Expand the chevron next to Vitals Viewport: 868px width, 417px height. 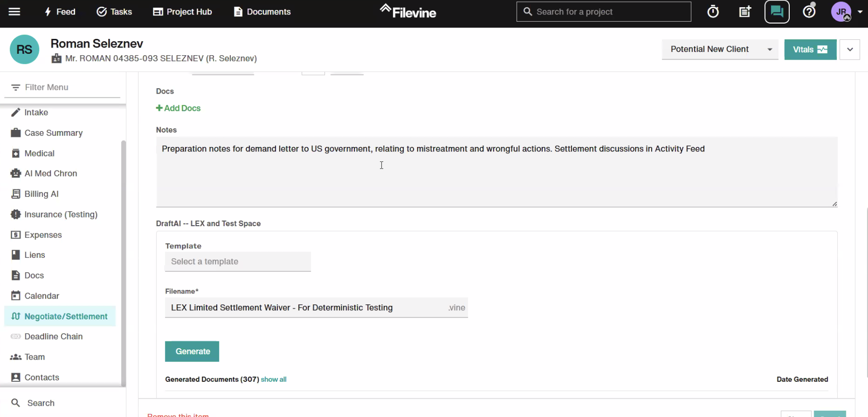point(849,49)
